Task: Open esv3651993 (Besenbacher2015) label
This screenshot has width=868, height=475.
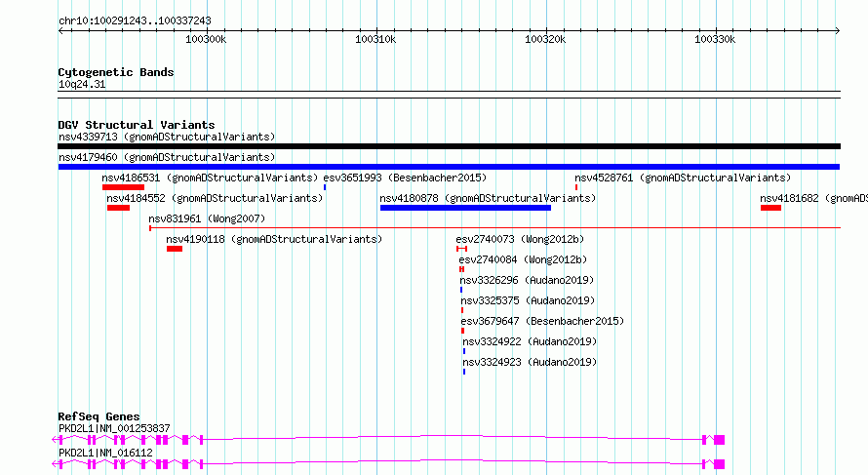Action: click(405, 178)
